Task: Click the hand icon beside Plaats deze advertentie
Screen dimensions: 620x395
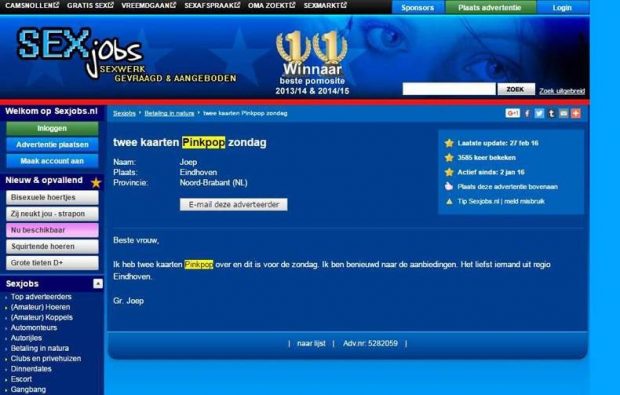Action: click(449, 186)
